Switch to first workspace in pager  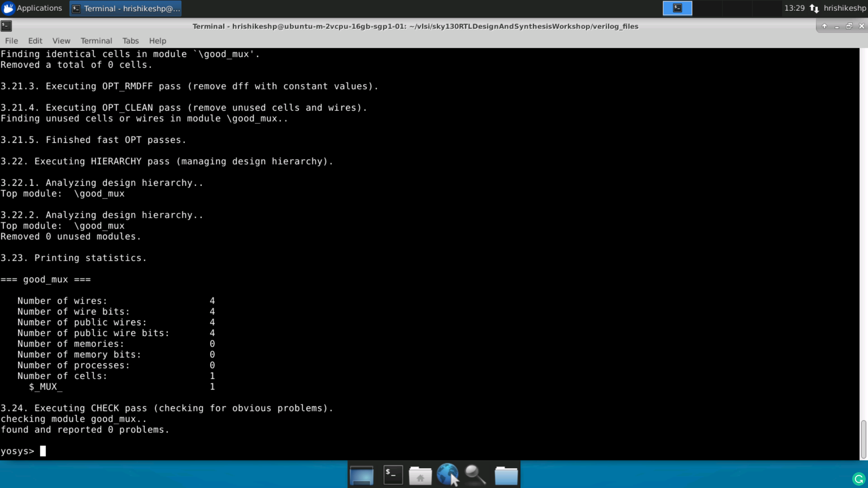[x=677, y=8]
